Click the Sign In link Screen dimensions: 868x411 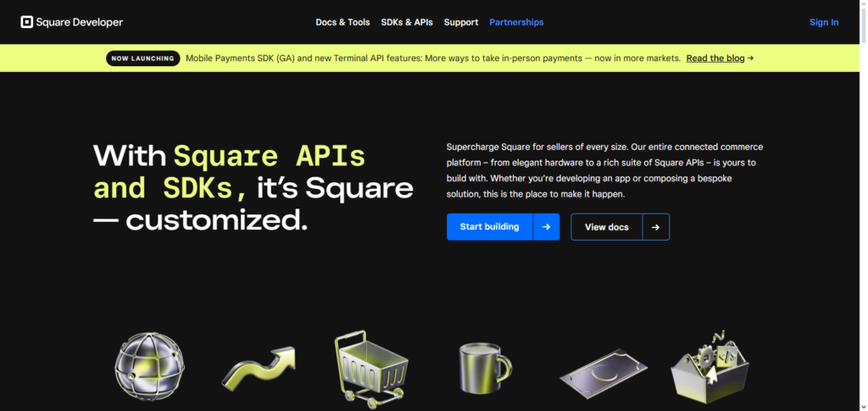coord(824,22)
